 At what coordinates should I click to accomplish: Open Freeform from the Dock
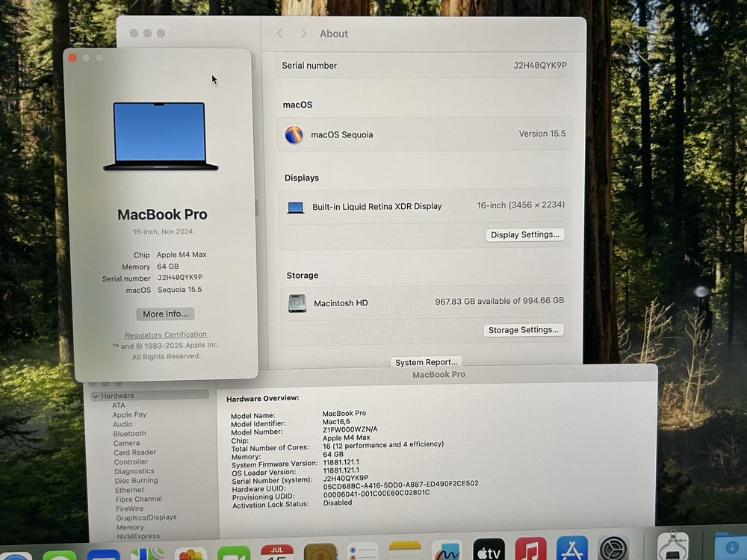coord(447,550)
